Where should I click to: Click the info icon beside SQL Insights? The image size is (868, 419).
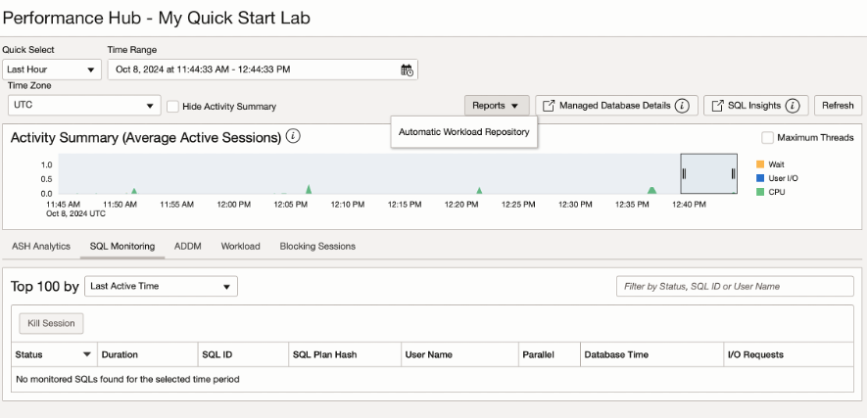click(793, 106)
